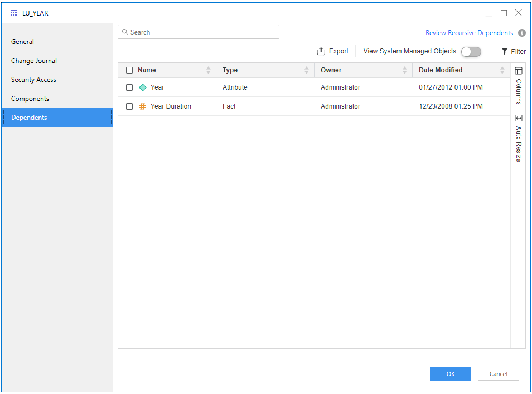532x394 pixels.
Task: Switch to the Change Journal tab
Action: pyautogui.click(x=34, y=61)
